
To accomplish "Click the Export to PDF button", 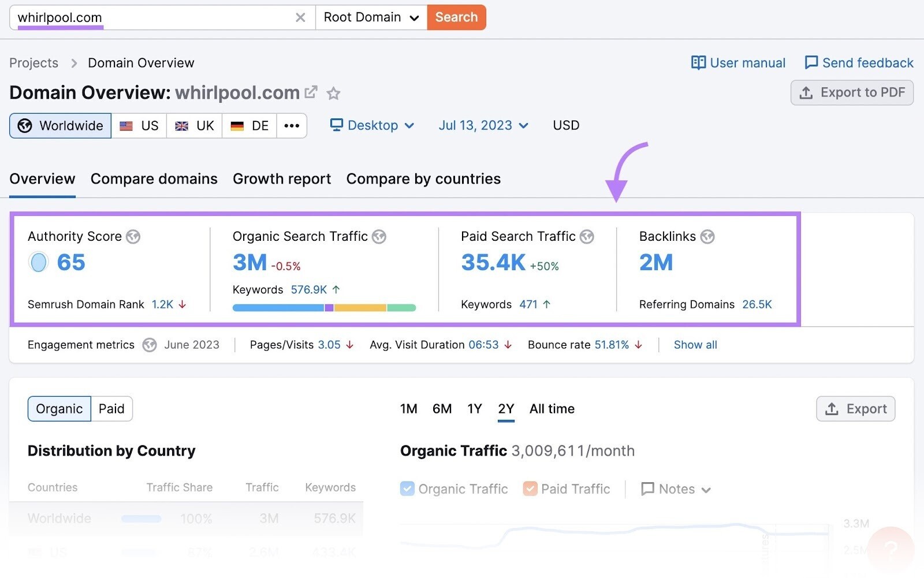I will (x=852, y=92).
